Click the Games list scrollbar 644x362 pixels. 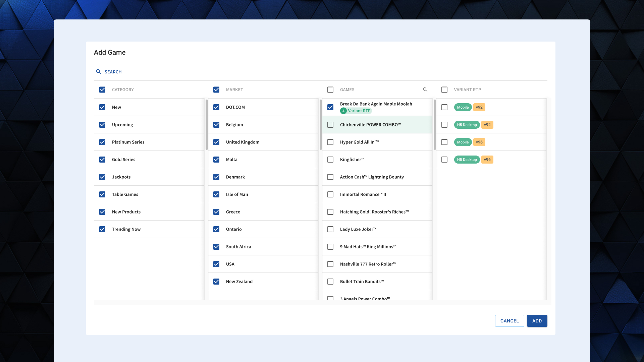pos(435,125)
